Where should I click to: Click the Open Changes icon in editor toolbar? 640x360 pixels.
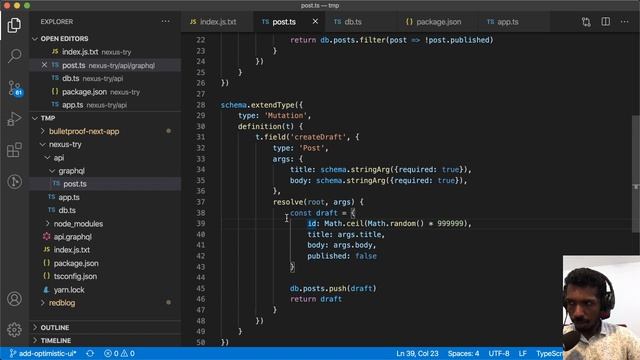586,22
